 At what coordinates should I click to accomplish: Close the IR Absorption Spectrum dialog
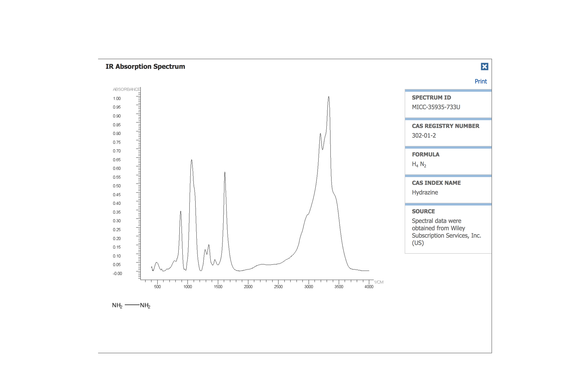(484, 67)
